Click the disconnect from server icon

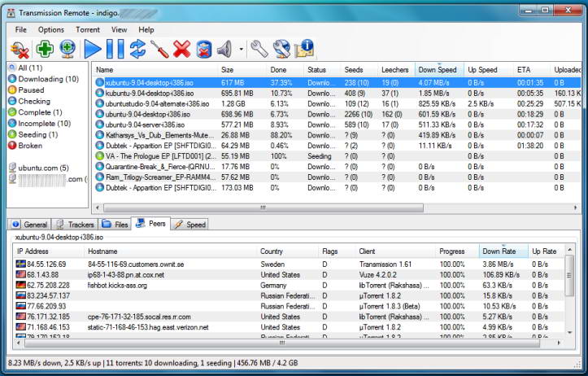coord(20,49)
